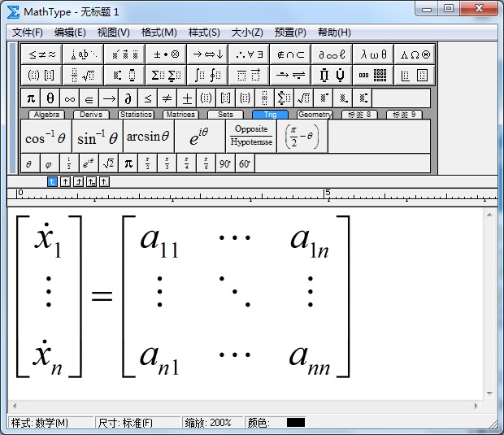The image size is (504, 435).
Task: Open the 格式(M) menu
Action: point(159,33)
